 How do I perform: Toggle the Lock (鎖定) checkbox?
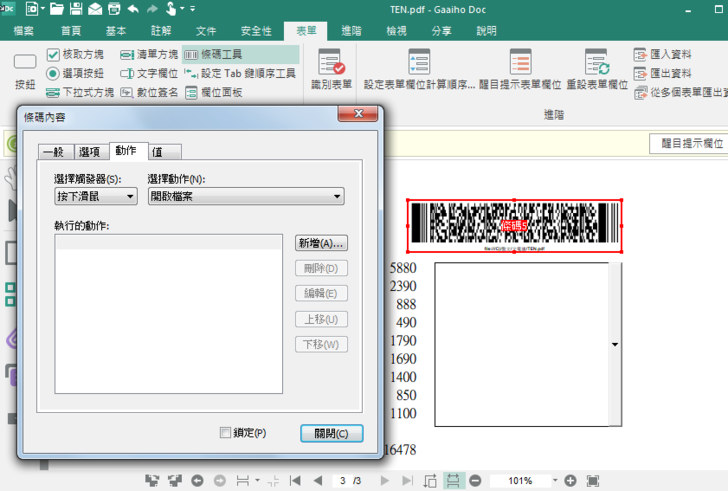[226, 433]
